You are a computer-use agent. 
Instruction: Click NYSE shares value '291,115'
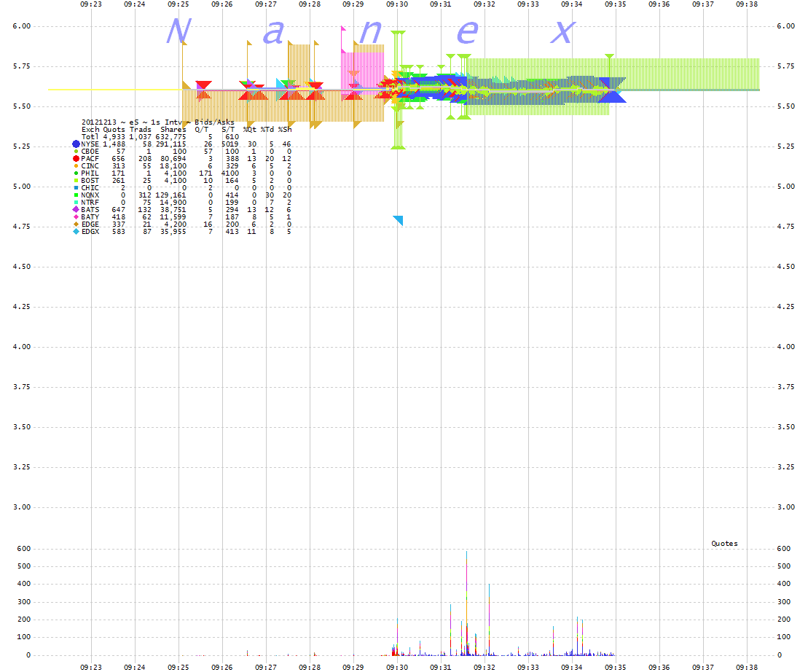coord(171,144)
